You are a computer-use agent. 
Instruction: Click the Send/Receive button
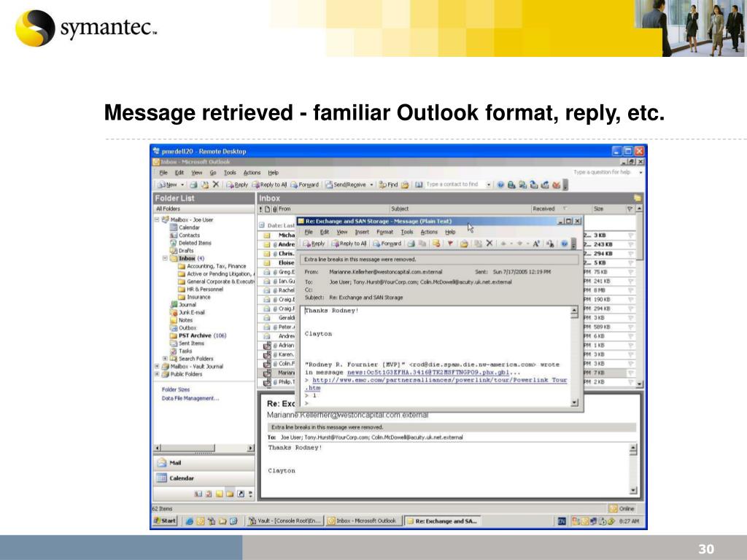click(346, 184)
